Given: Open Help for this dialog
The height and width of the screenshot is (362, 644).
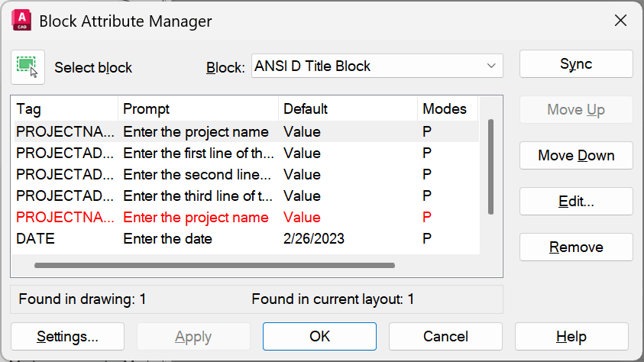Looking at the screenshot, I should (x=571, y=337).
